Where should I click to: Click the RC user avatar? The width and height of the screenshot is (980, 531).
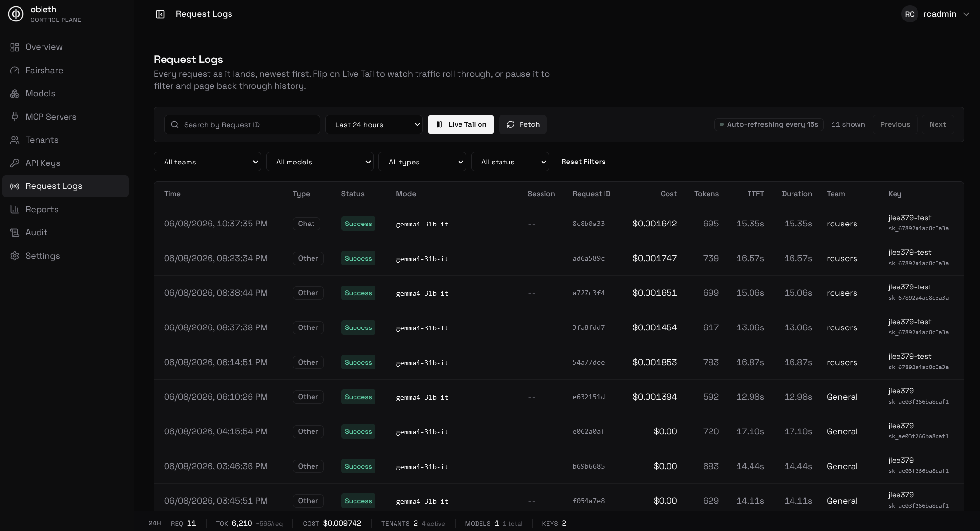click(910, 14)
